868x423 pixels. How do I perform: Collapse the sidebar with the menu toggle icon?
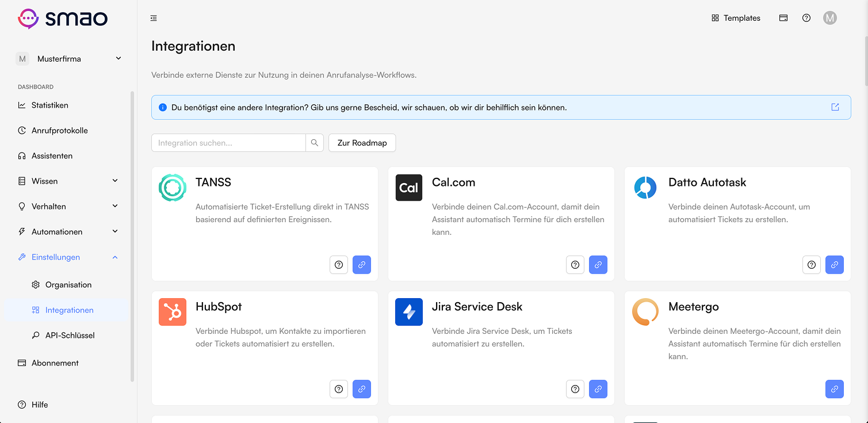click(x=154, y=18)
